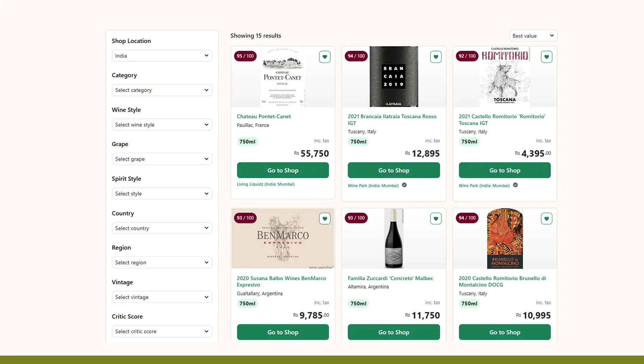Click the verified checkmark beside Wine Park Mumbai

point(404,185)
